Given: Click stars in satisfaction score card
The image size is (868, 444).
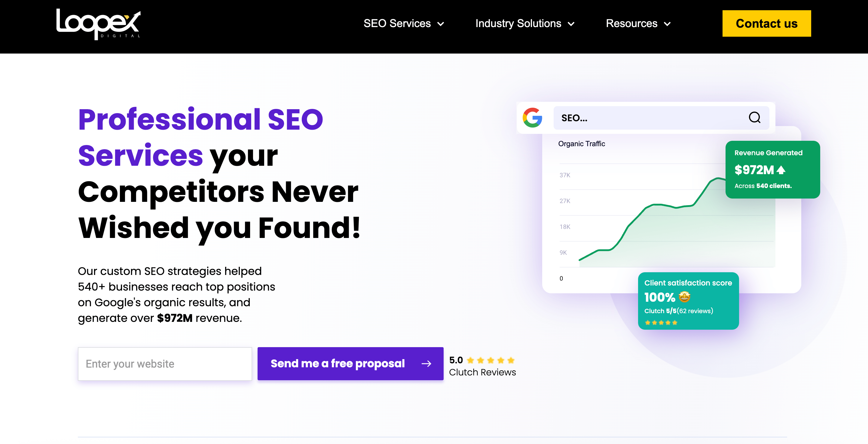Looking at the screenshot, I should click(661, 323).
